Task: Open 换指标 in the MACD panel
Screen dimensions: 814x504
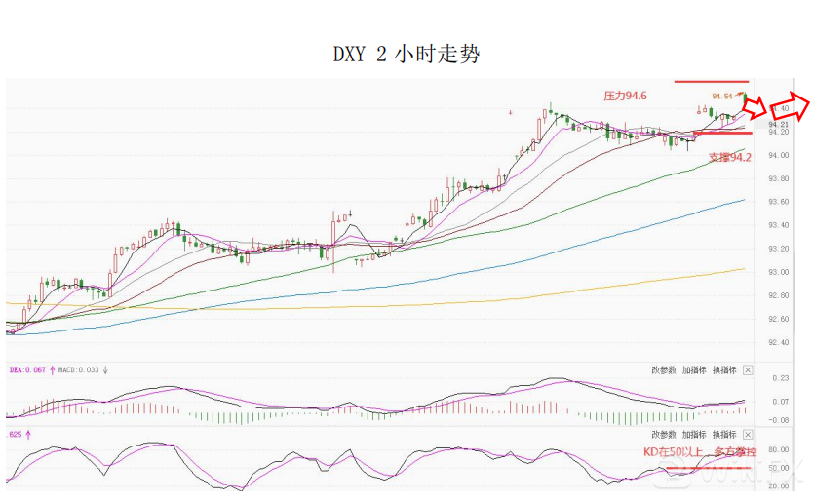Action: click(722, 370)
